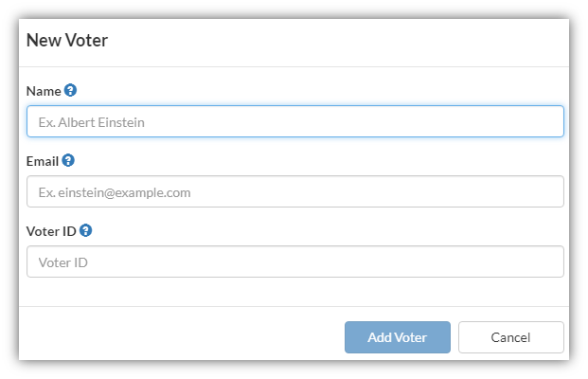Click the help icon next to Name
This screenshot has height=379, width=588.
point(70,90)
